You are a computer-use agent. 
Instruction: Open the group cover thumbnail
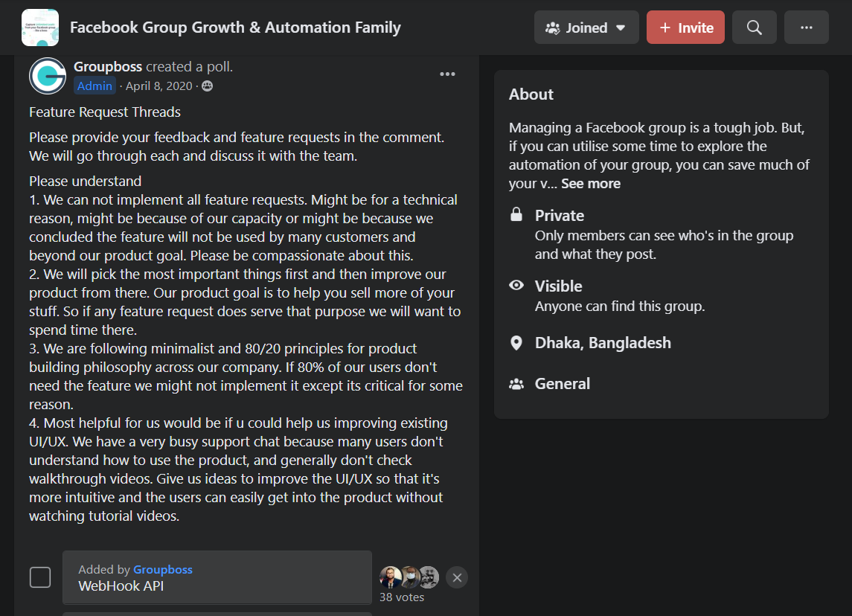coord(40,28)
